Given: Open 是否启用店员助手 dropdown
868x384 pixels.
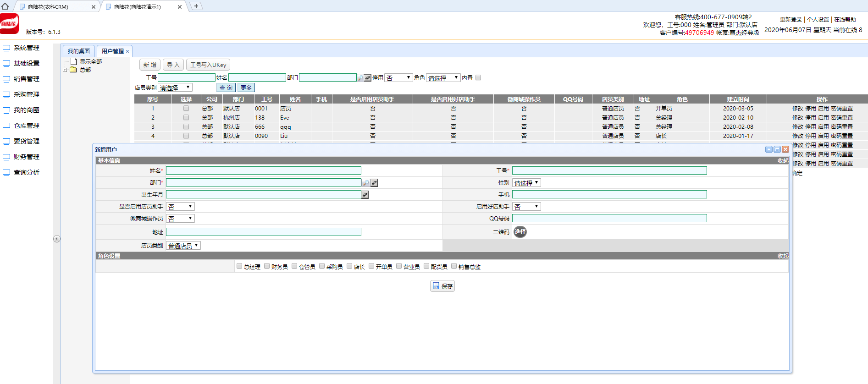Looking at the screenshot, I should click(x=180, y=206).
